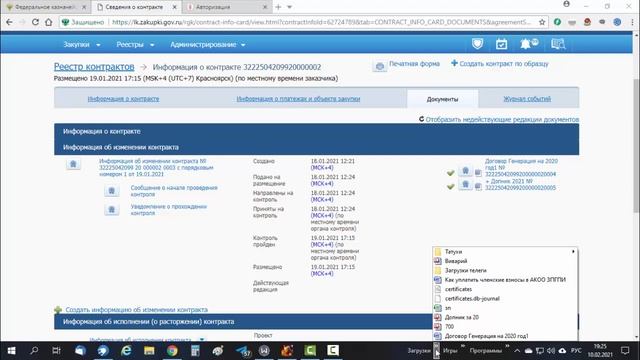This screenshot has height=360, width=640.
Task: Open File Explorer from the taskbar
Action: point(149,351)
